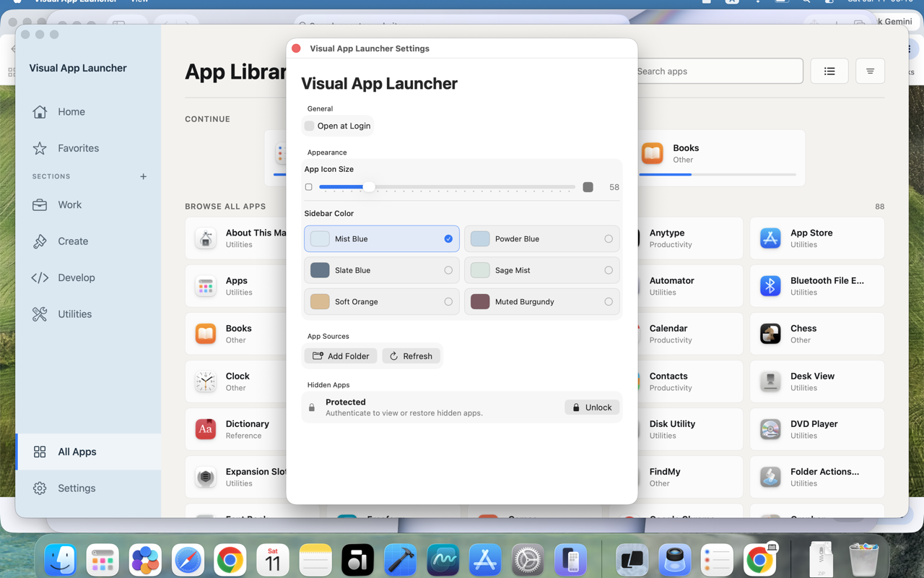Open Xcode from the Dock
Screen dimensions: 924x578
pos(400,560)
